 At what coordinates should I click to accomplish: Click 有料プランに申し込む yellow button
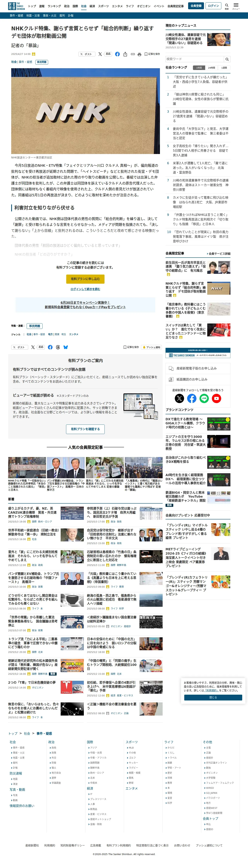pos(85,279)
